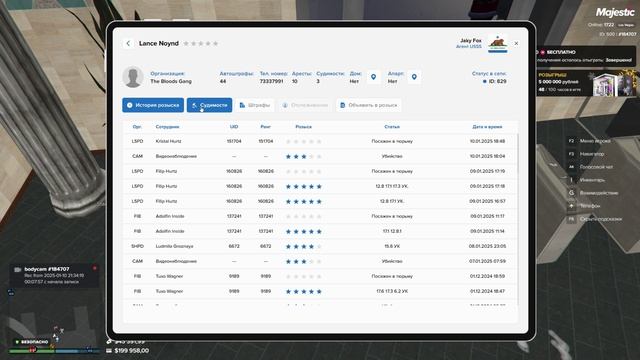Click the 12.8 17.1 17.3 УК article cell
This screenshot has height=360, width=640.
point(392,187)
